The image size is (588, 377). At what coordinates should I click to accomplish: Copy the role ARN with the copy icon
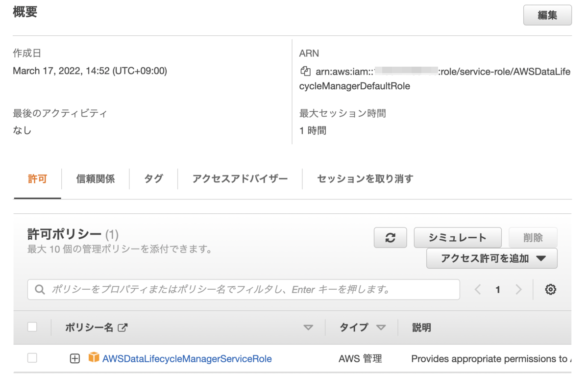click(305, 71)
